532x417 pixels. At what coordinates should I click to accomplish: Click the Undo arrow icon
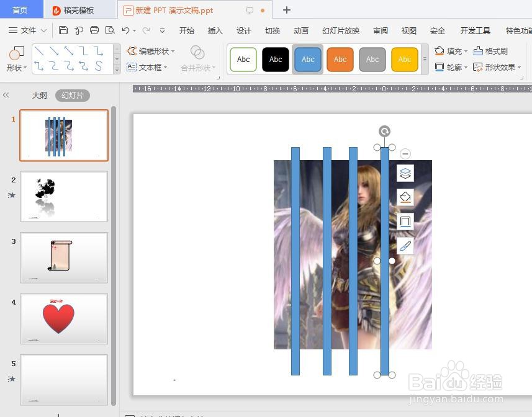125,30
